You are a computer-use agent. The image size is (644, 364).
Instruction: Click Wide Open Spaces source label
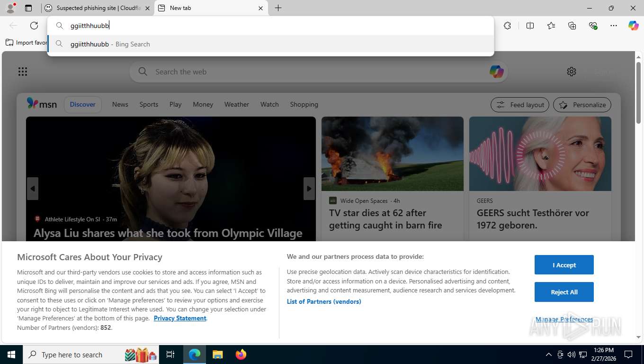click(364, 200)
